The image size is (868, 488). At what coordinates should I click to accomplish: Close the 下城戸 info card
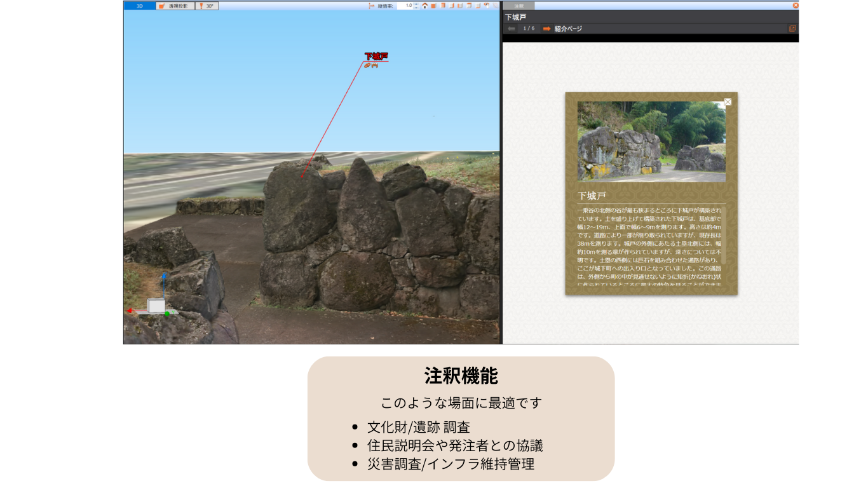[x=728, y=102]
